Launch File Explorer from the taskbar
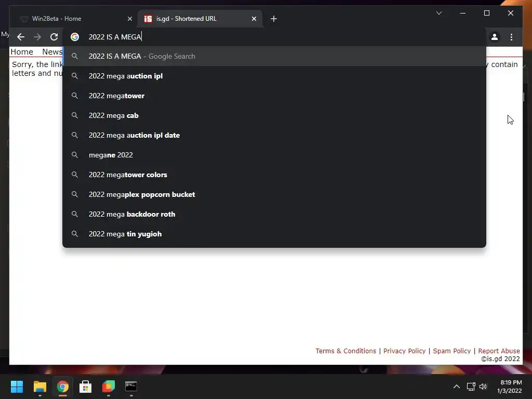 39,387
